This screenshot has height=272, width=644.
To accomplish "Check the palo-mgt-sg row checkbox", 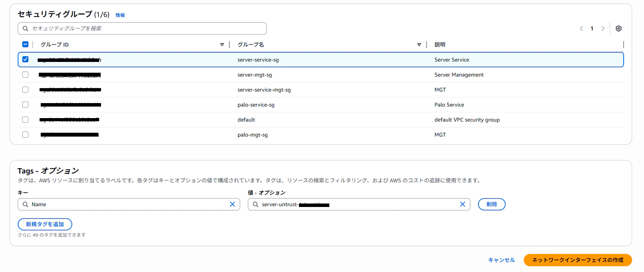I will [25, 135].
